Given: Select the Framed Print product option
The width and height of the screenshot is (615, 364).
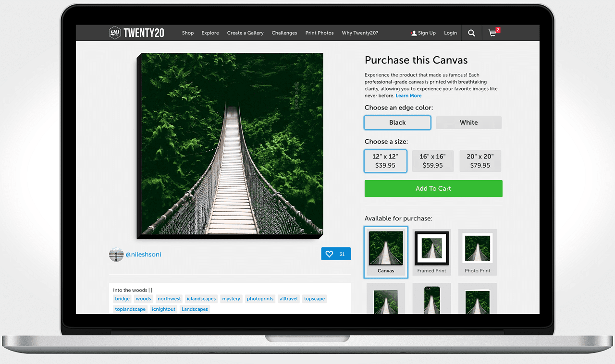Looking at the screenshot, I should click(x=431, y=252).
